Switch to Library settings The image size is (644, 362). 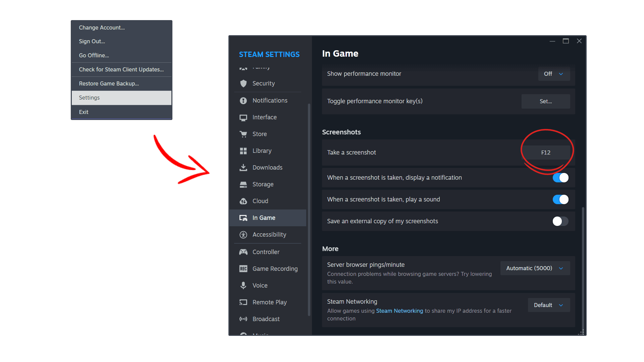point(268,151)
